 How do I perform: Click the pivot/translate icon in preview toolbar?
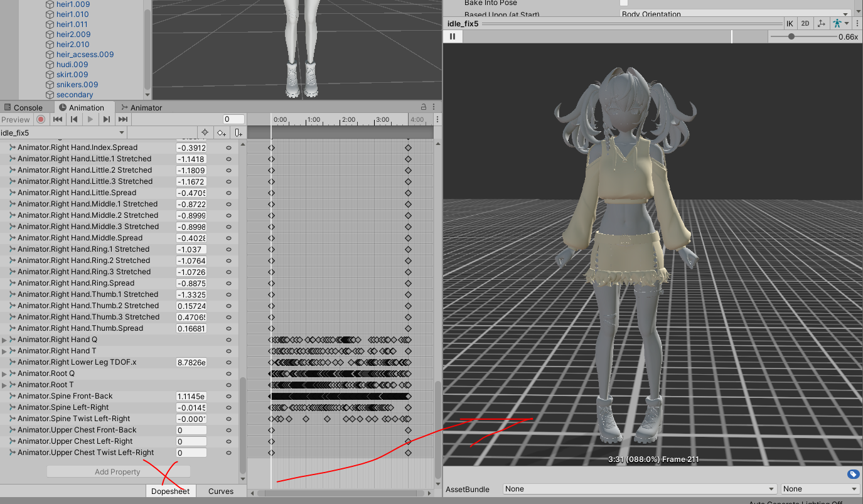822,23
